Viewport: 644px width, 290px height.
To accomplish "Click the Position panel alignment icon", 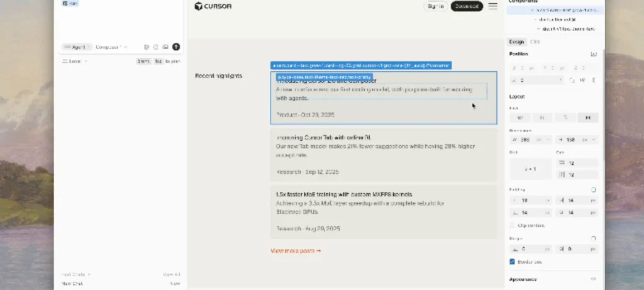I will pyautogui.click(x=593, y=54).
